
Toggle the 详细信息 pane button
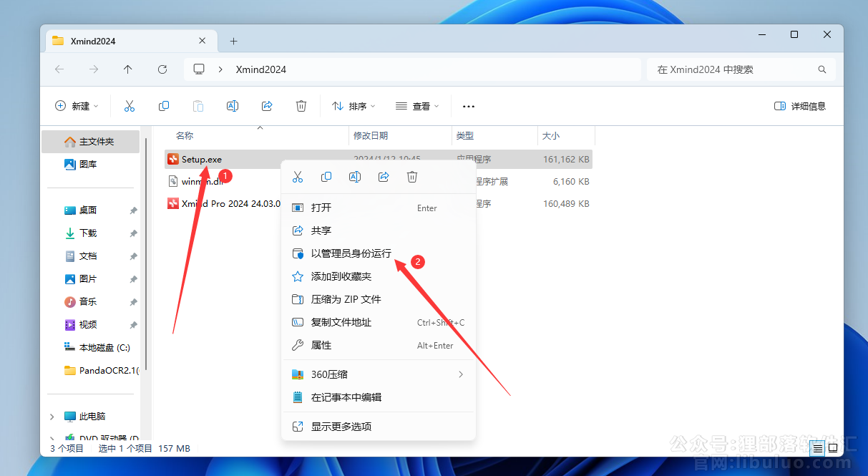(x=800, y=106)
